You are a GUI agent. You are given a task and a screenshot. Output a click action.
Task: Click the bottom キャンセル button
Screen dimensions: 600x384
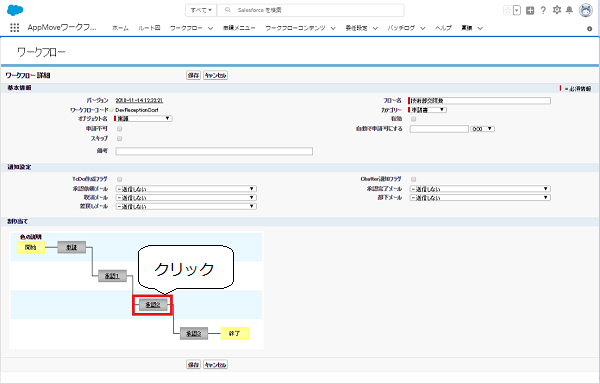(215, 364)
